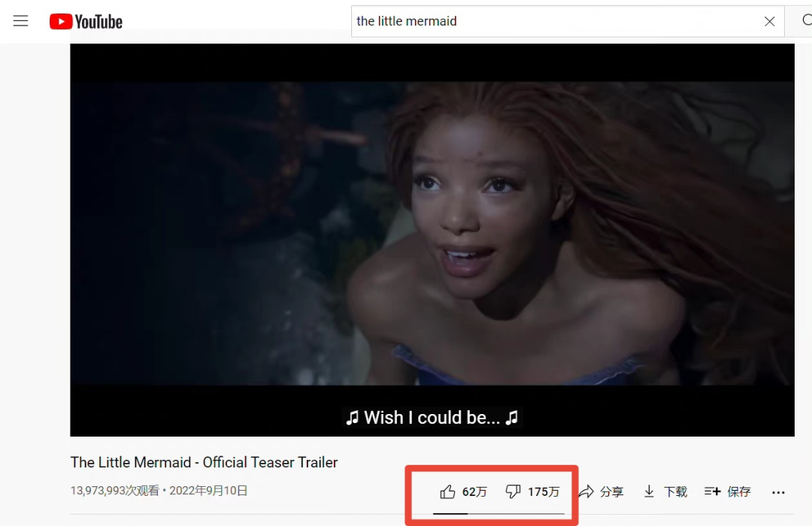Click the download arrow icon
812x526 pixels.
649,491
